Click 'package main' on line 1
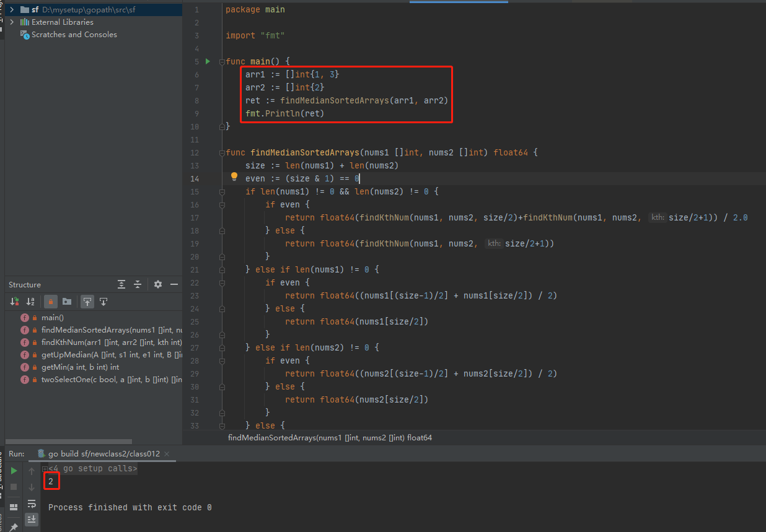 tap(255, 9)
